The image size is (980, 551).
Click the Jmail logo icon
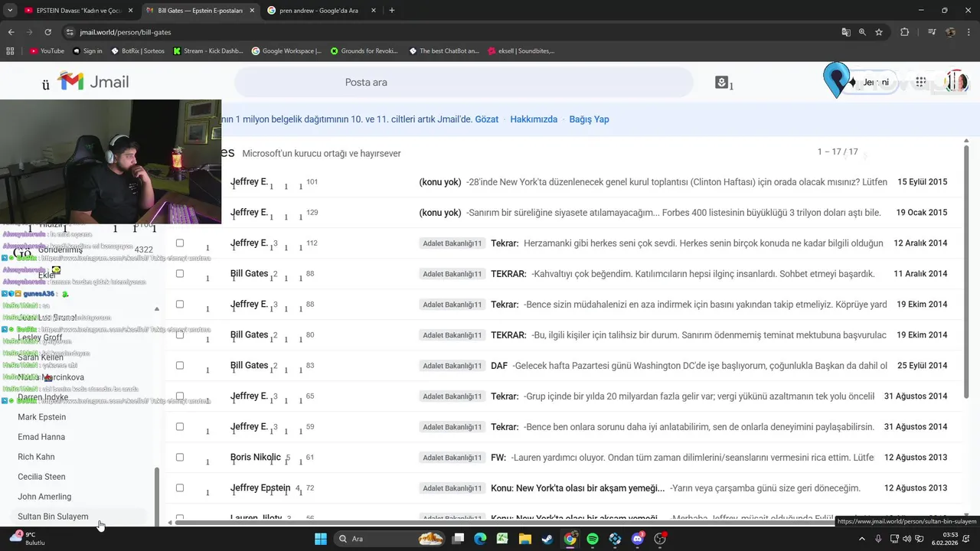[x=70, y=81]
